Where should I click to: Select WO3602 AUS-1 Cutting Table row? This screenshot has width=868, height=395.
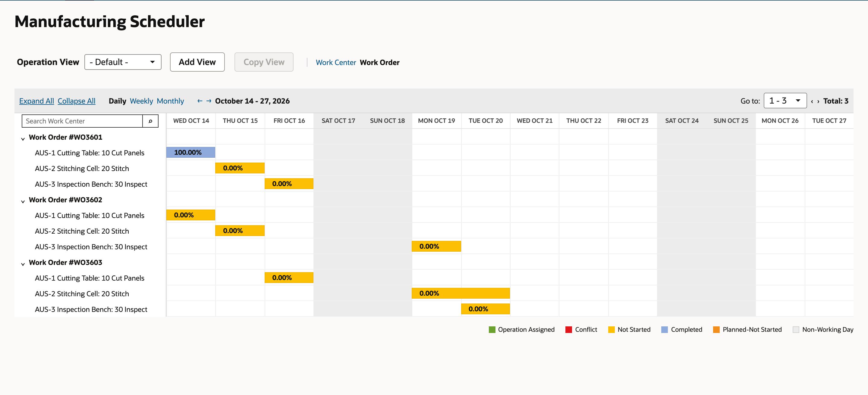point(90,215)
